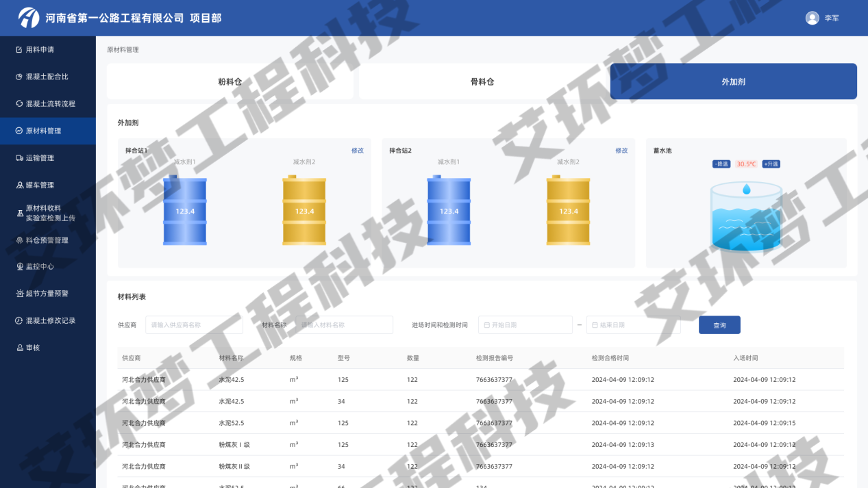
Task: Click the company logo icon in header
Action: click(29, 18)
